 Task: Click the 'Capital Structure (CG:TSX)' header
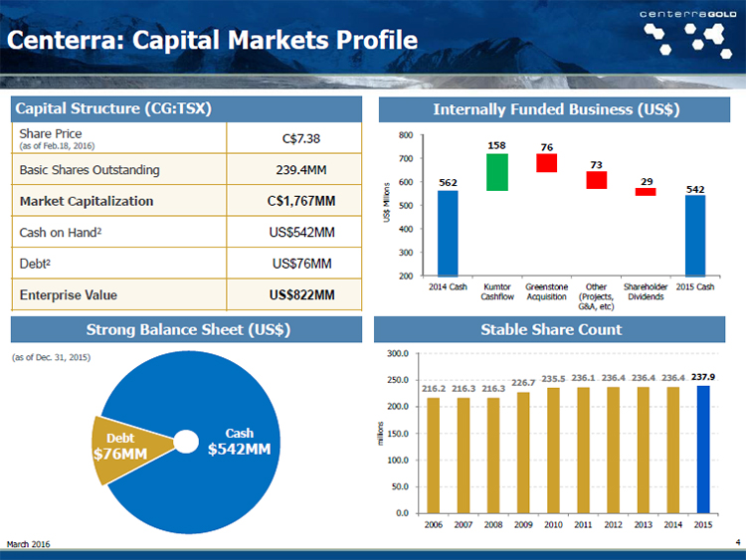(187, 109)
